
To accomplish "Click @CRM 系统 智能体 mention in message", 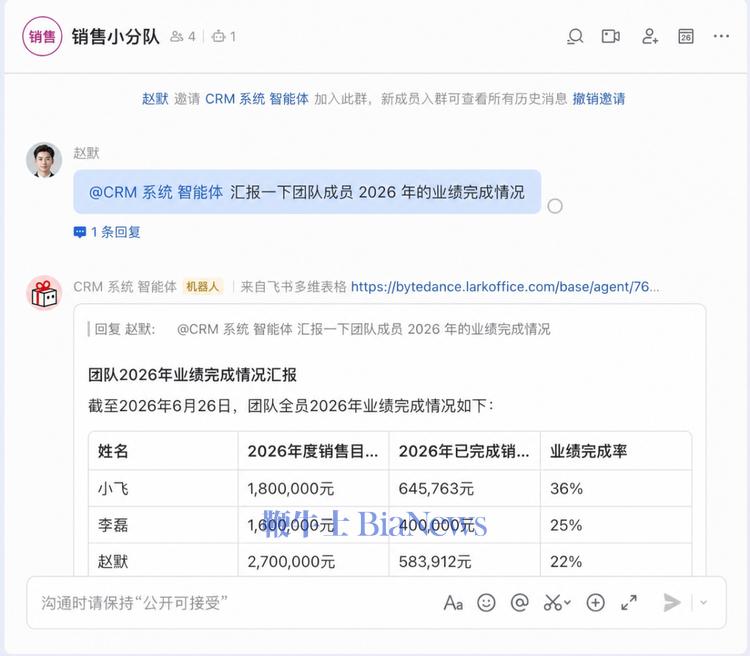I will (156, 192).
